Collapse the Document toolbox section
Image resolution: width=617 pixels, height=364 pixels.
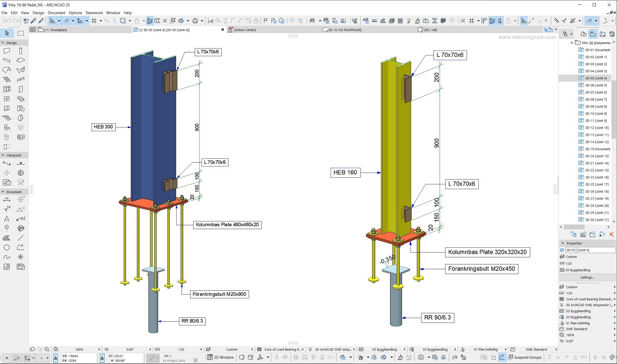[x=3, y=192]
